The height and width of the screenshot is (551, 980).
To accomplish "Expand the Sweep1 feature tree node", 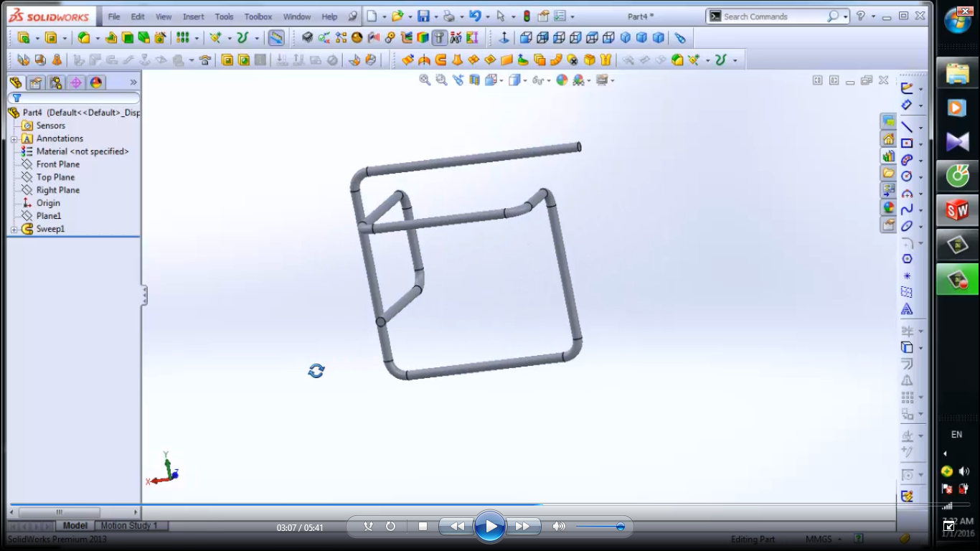I will click(x=14, y=230).
